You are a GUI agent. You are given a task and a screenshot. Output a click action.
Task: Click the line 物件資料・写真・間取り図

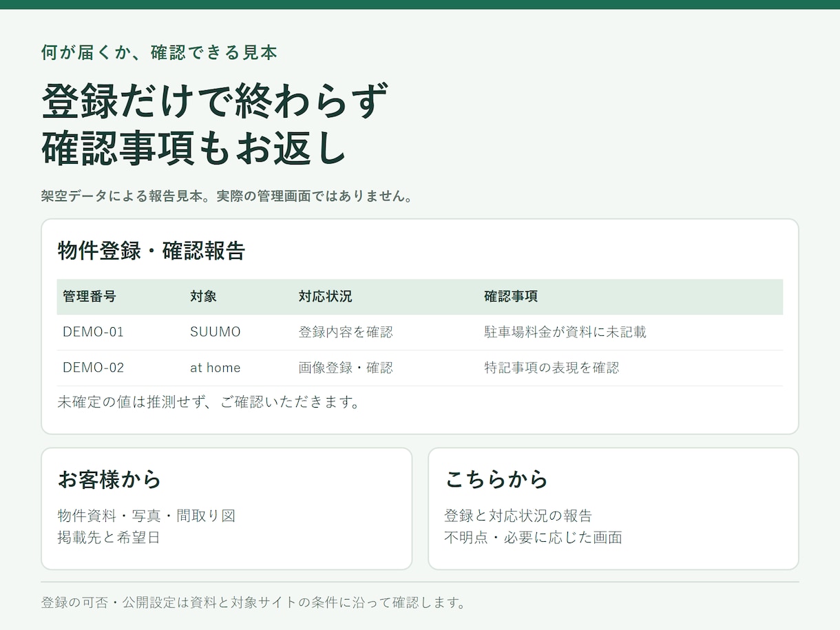147,516
